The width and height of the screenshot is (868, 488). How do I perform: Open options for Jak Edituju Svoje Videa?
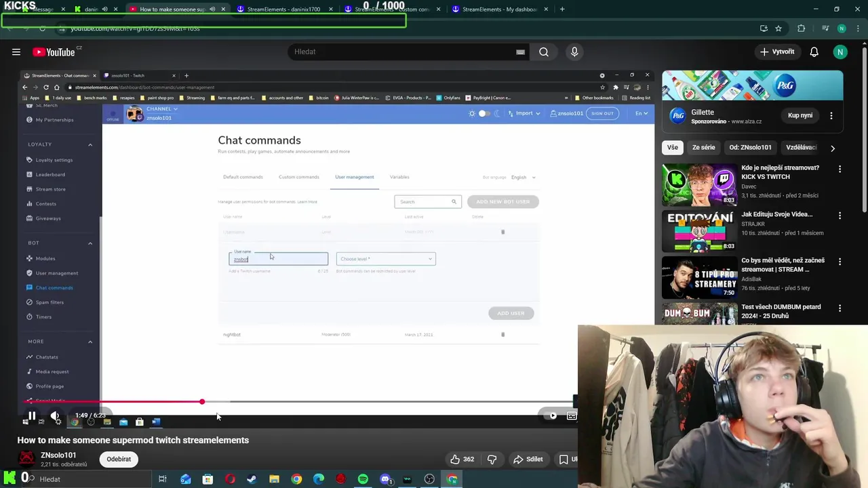[840, 216]
